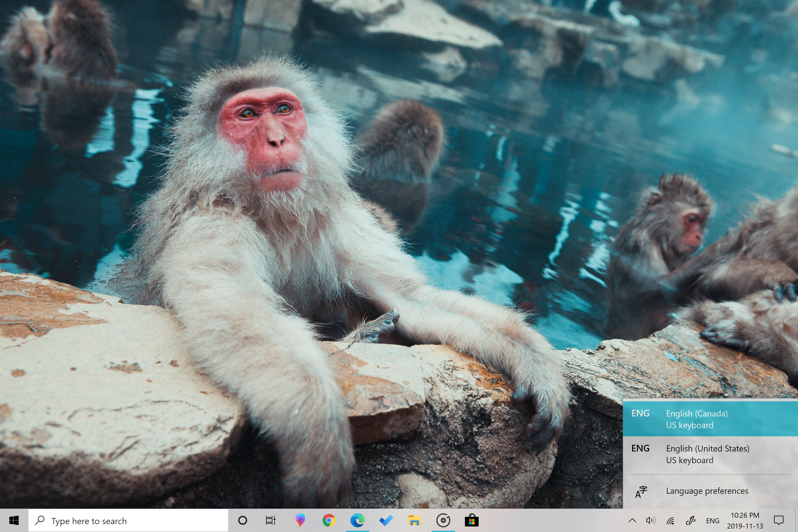Open the Windows Start menu
This screenshot has height=532, width=798.
tap(14, 520)
